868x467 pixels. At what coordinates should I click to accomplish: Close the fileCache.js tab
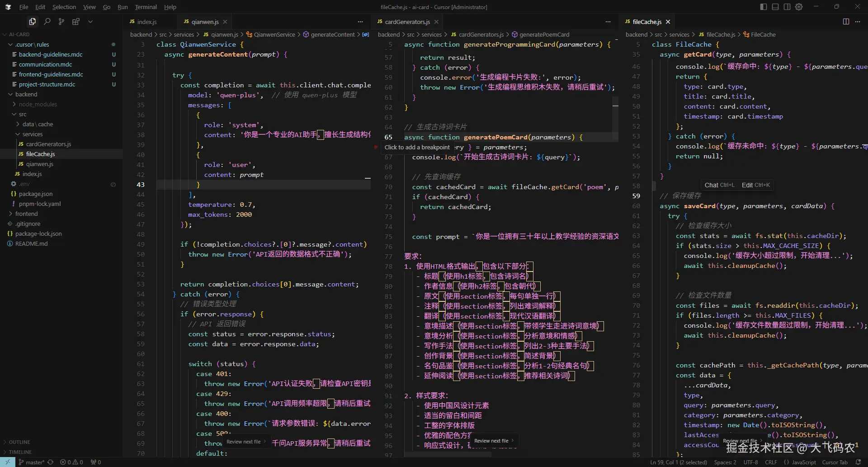click(668, 22)
